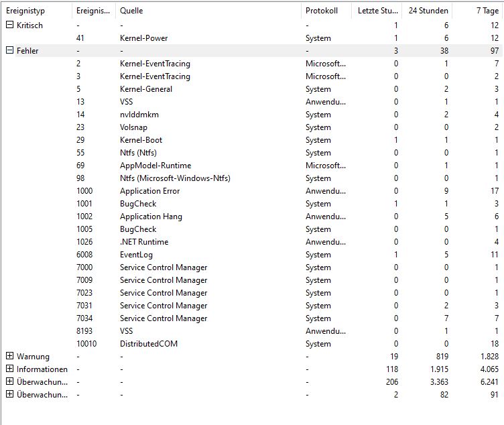Select the Application Hang 1002 row

pyautogui.click(x=252, y=217)
